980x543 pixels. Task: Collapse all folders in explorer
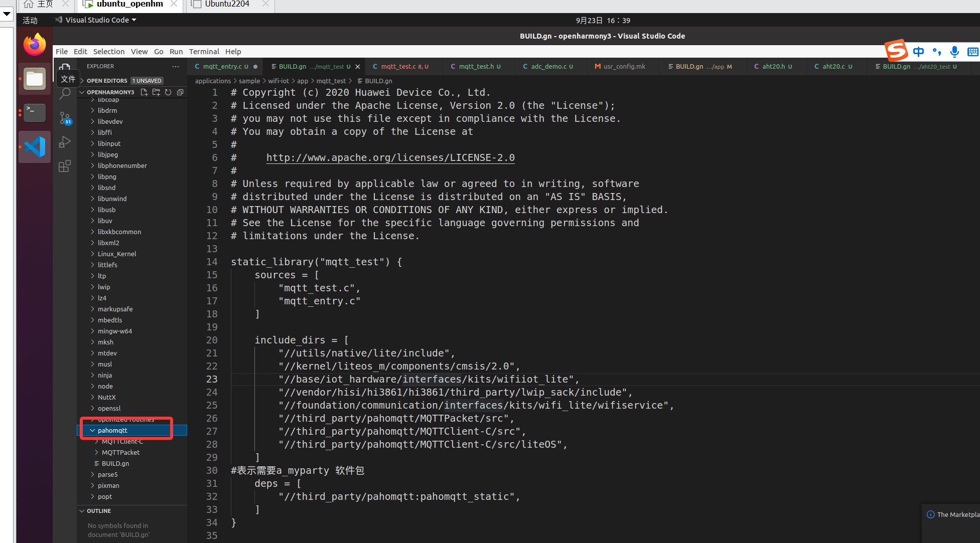[180, 92]
